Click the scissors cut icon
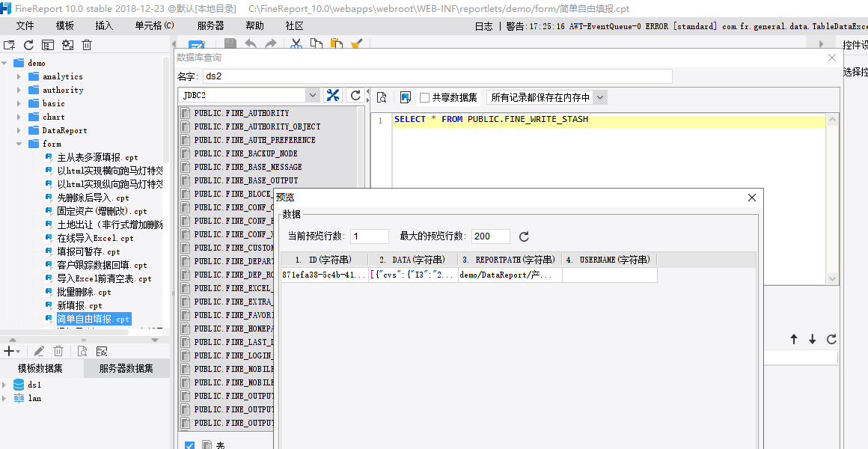Viewport: 868px width, 449px height. click(296, 43)
